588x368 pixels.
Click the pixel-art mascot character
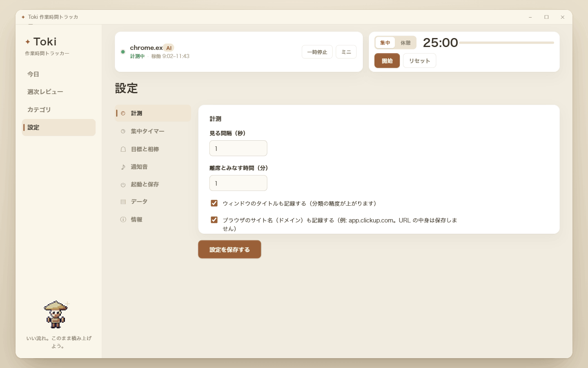point(56,314)
